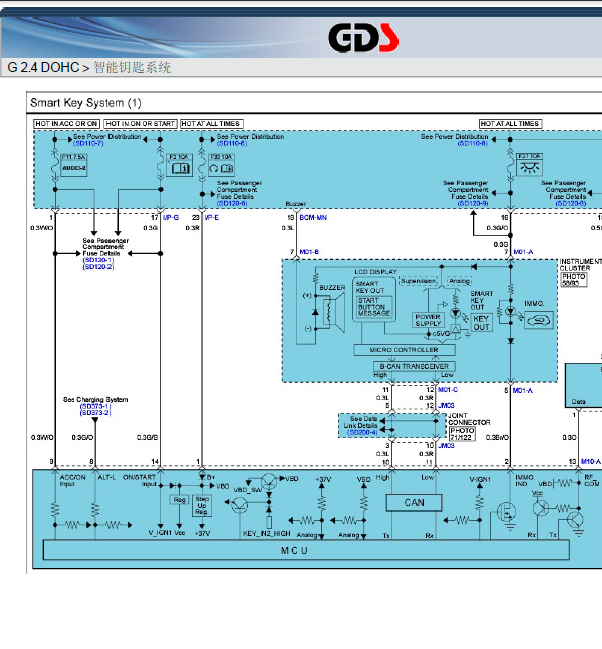Select the buzzer speaker symbol
Screen dimensions: 602x649
click(x=333, y=312)
